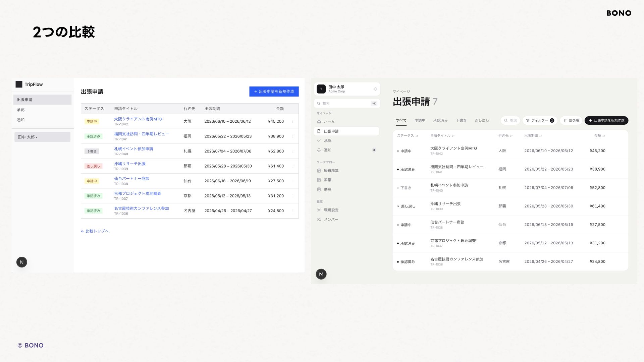Click the checkmark icon beside 承認

319,140
